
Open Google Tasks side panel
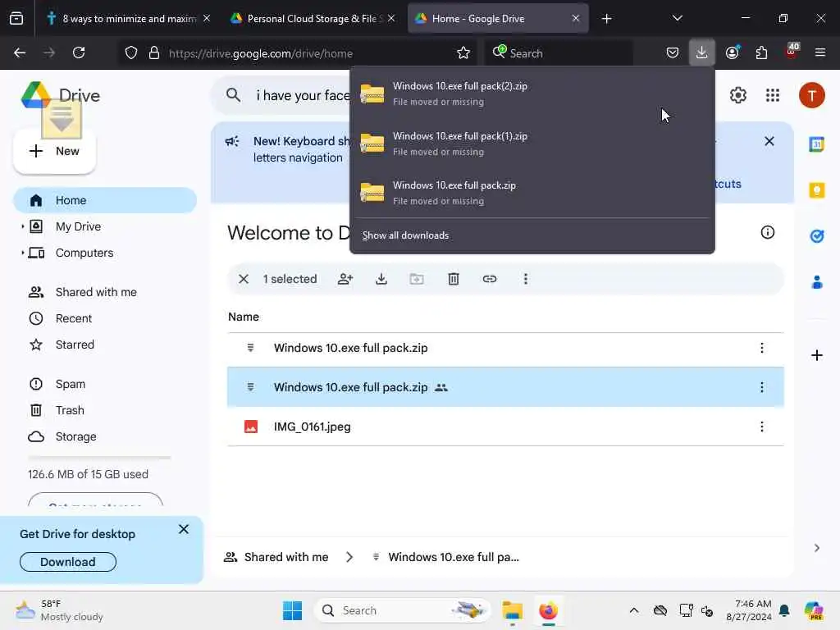click(x=816, y=235)
